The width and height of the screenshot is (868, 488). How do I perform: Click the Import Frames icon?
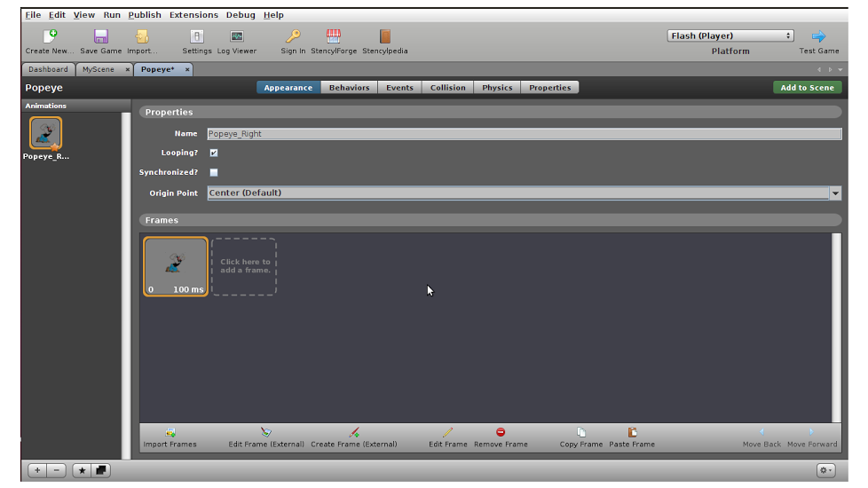pos(170,432)
